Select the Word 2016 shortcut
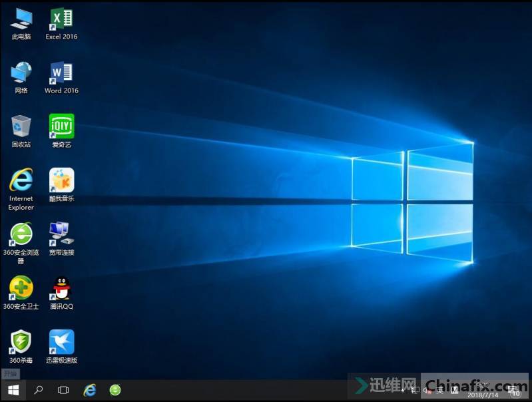This screenshot has height=402, width=532. coord(61,78)
